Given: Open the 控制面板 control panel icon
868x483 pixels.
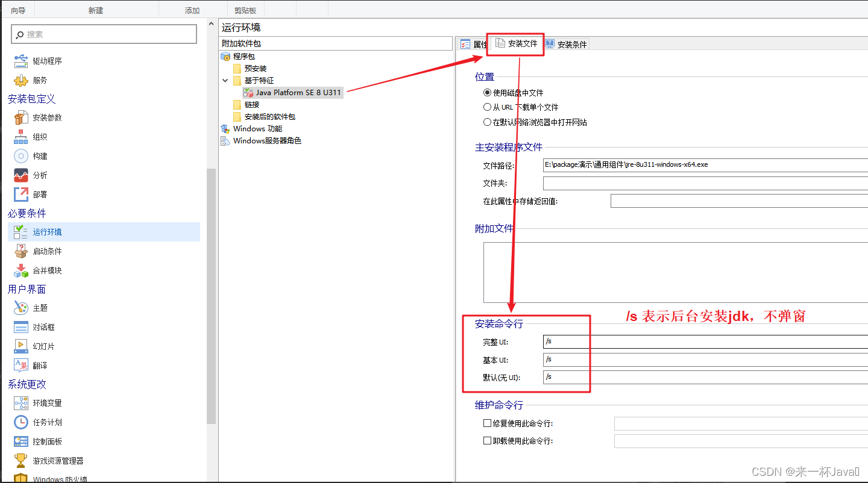Looking at the screenshot, I should click(21, 441).
